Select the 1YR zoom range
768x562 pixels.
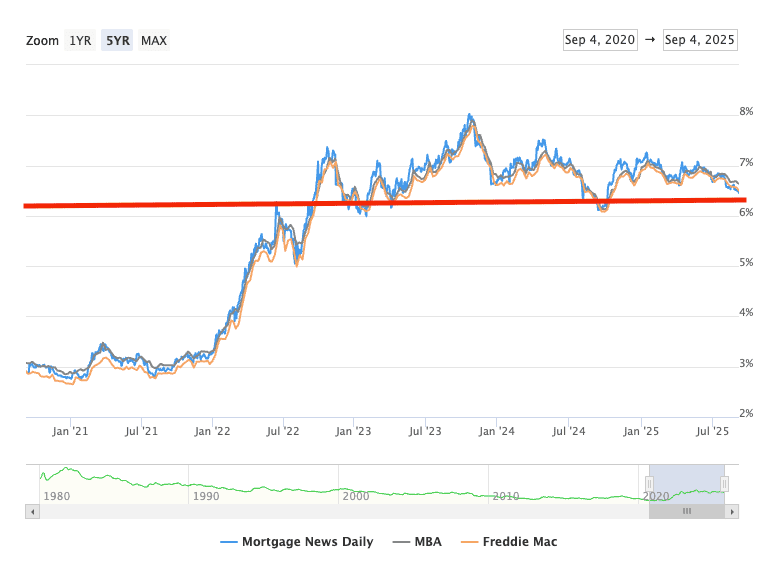80,41
